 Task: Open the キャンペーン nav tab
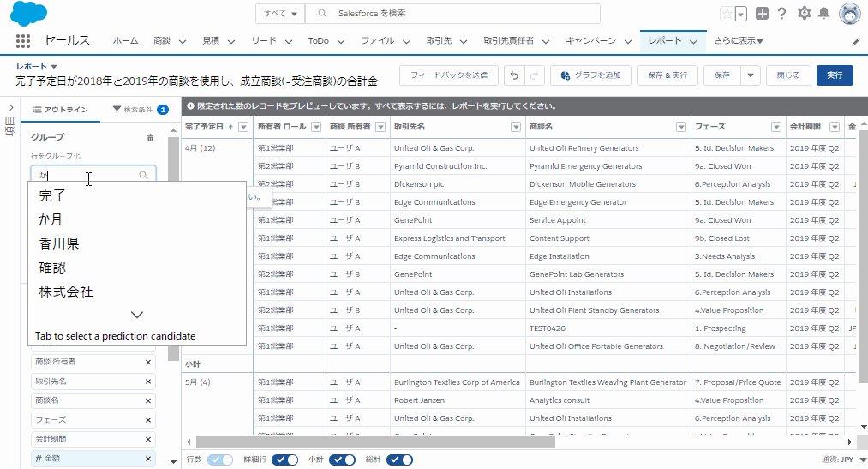tap(590, 41)
